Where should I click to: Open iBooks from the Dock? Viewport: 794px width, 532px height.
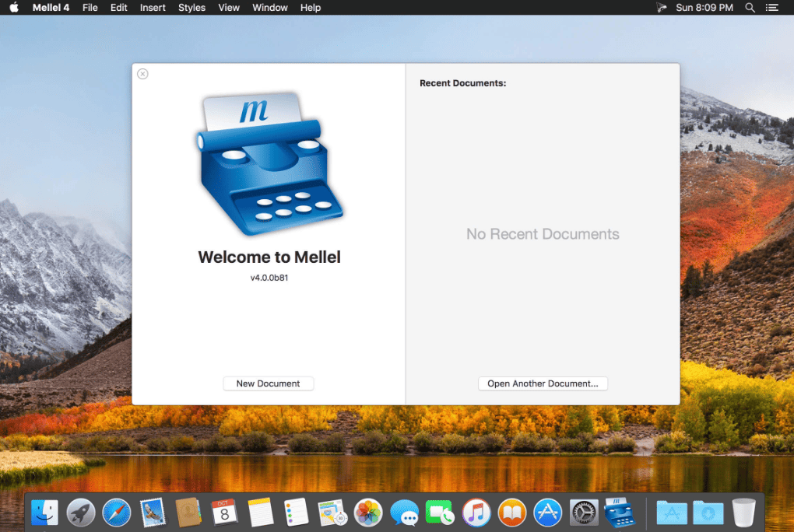click(x=512, y=513)
